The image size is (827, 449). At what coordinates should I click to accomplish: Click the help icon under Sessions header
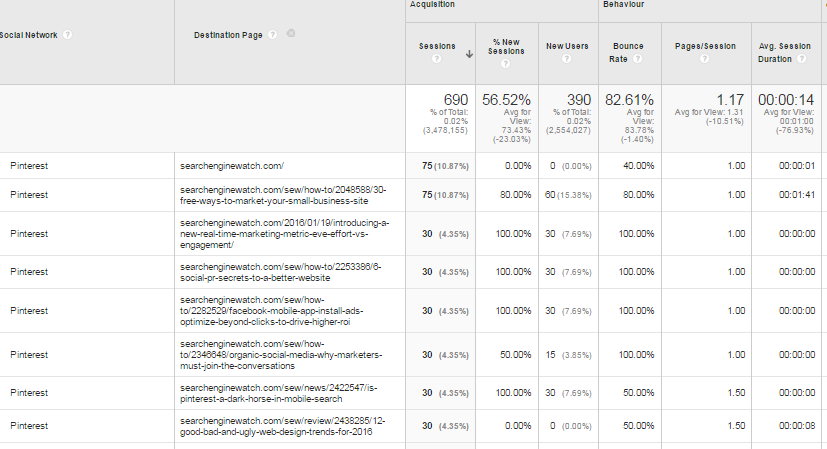coord(436,59)
